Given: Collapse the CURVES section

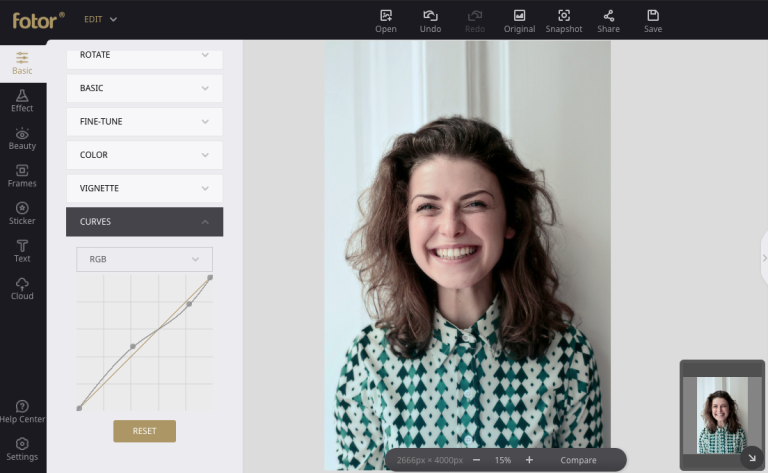Looking at the screenshot, I should tap(144, 222).
